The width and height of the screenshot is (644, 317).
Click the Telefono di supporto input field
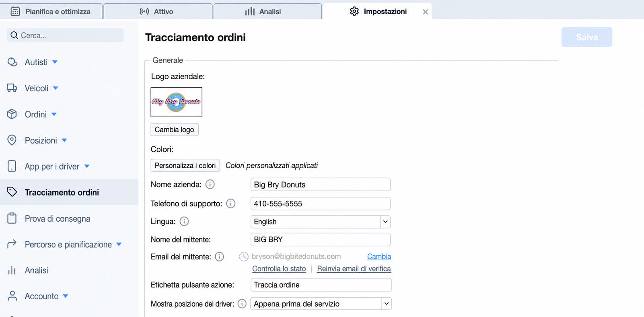(x=320, y=204)
